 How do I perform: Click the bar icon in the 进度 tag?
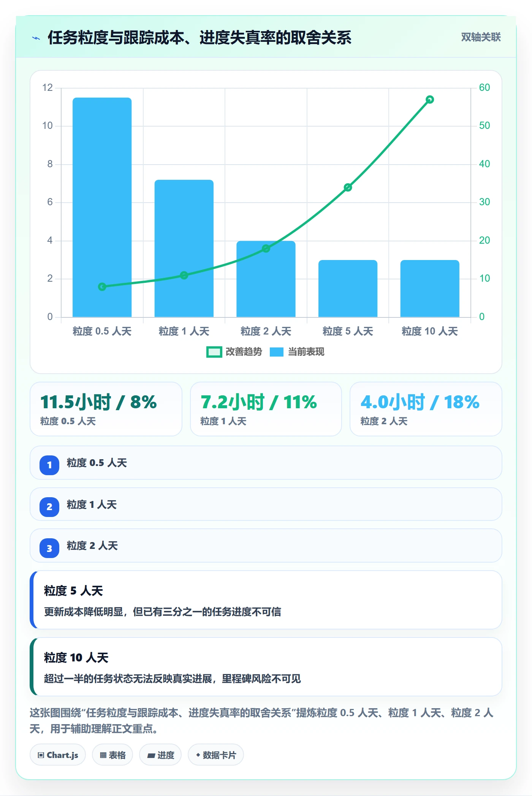click(x=151, y=756)
